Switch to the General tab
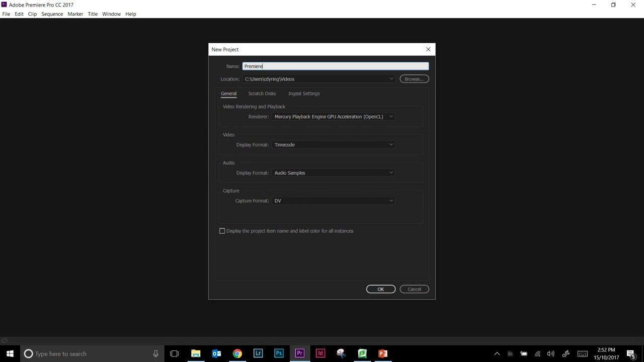The image size is (644, 362). coord(228,94)
